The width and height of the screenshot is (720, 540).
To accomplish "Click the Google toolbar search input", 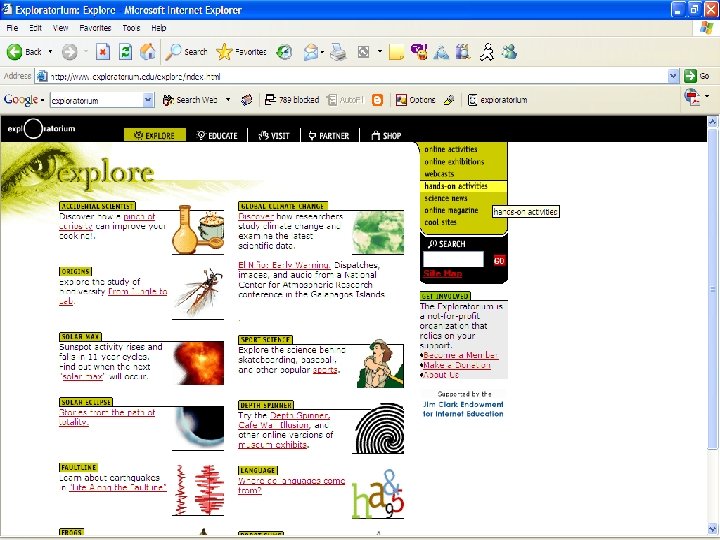I will click(x=97, y=100).
